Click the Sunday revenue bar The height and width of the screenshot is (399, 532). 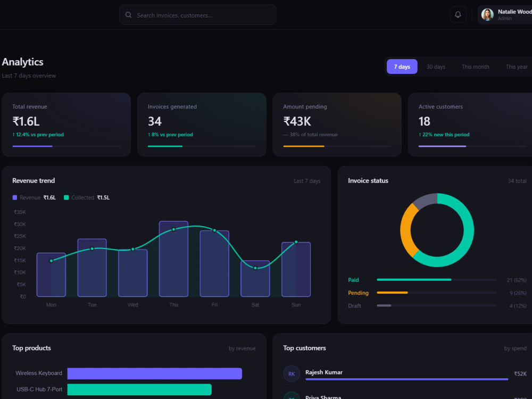tap(296, 269)
